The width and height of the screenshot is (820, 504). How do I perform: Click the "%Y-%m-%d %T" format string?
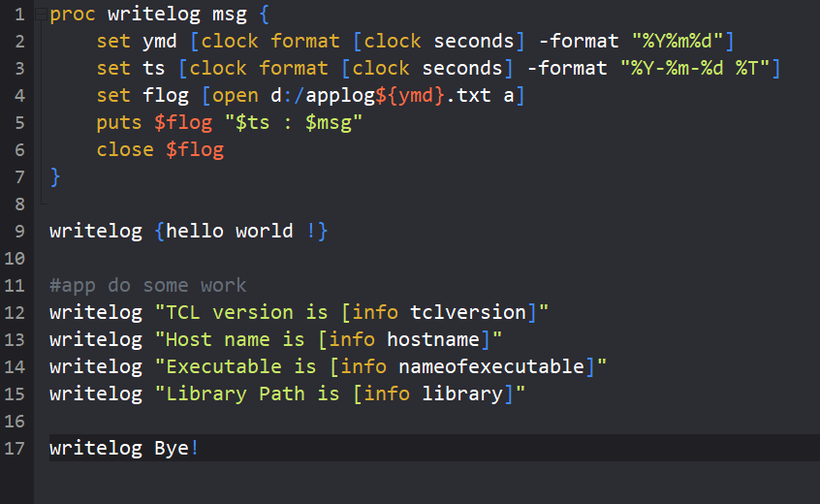click(x=694, y=69)
